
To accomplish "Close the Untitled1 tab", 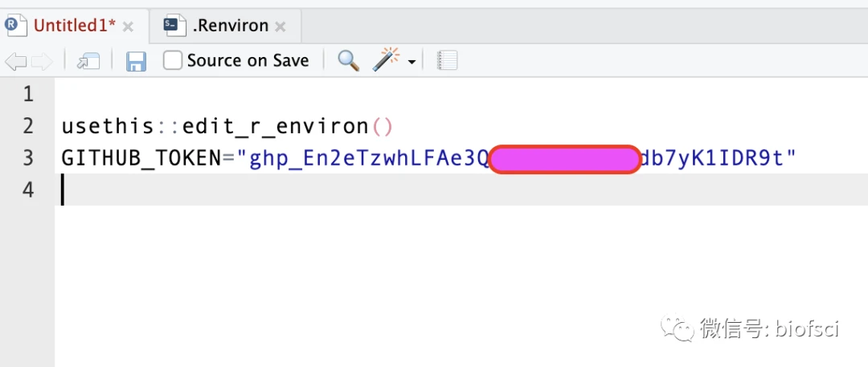I will coord(128,27).
